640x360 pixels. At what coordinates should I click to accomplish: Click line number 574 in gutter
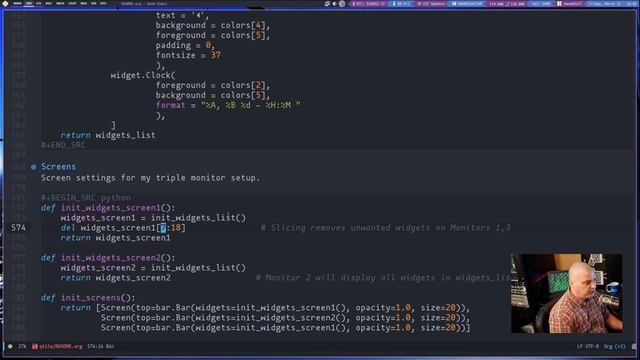[18, 227]
